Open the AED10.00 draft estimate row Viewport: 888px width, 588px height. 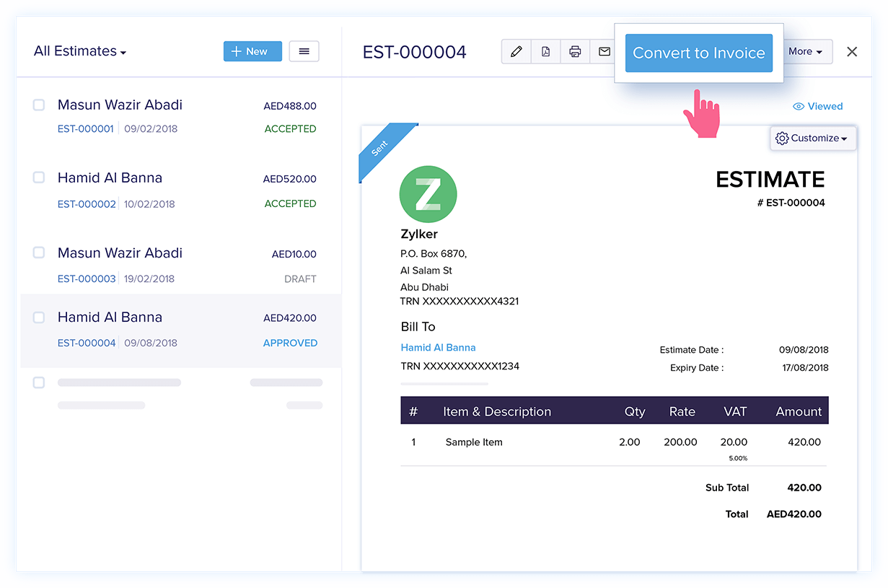[181, 264]
